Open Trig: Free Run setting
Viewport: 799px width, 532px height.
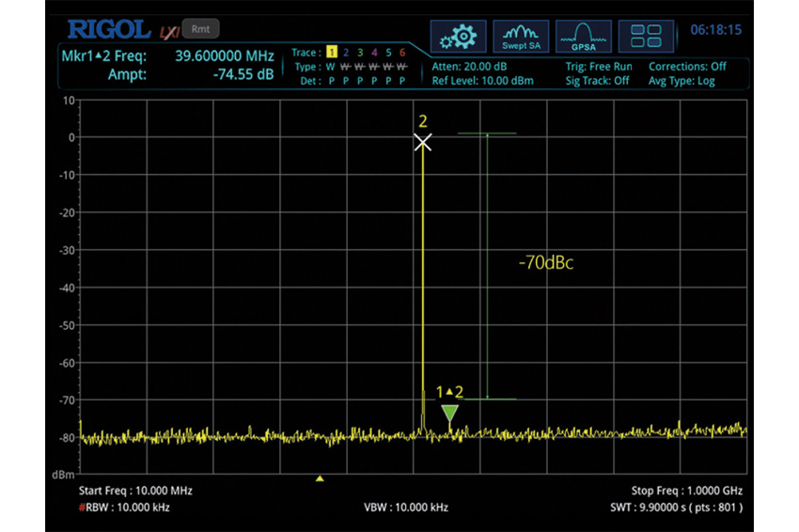pyautogui.click(x=599, y=66)
